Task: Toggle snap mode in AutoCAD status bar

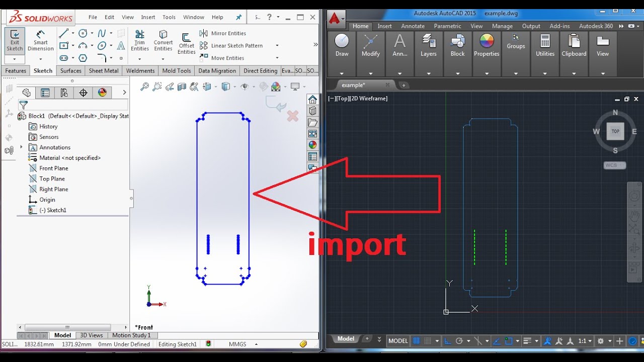Action: (427, 341)
